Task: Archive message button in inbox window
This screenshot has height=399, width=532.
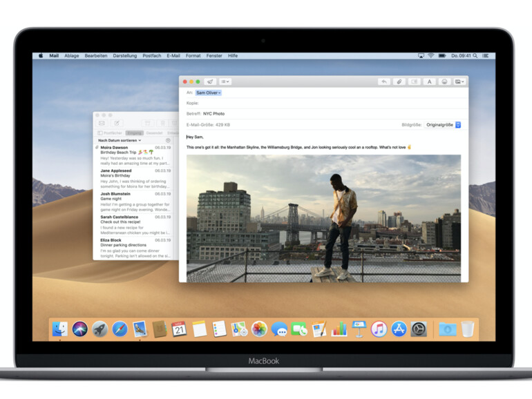Action: pyautogui.click(x=148, y=124)
